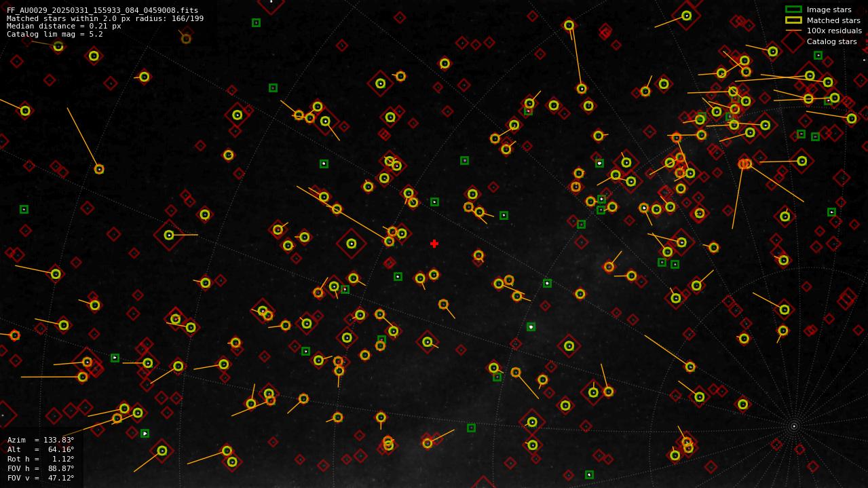Click the 'FOV h = 88.87°' value
The image size is (868, 488).
coord(41,468)
